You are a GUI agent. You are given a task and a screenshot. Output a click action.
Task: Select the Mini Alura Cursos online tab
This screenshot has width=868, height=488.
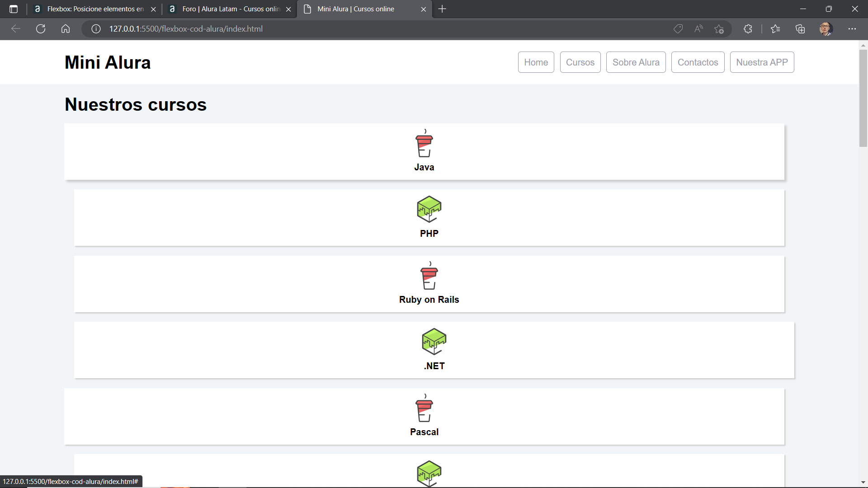point(364,9)
